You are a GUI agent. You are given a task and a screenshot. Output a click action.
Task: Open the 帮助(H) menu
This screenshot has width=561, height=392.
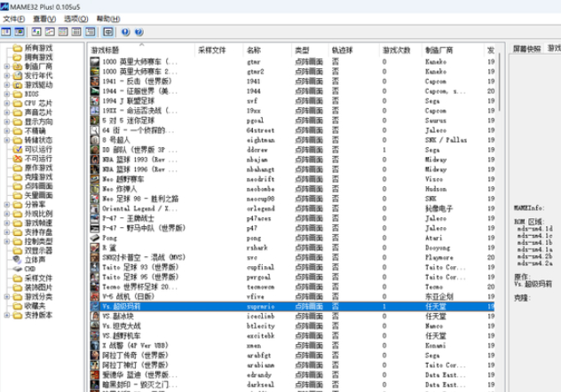pyautogui.click(x=108, y=19)
